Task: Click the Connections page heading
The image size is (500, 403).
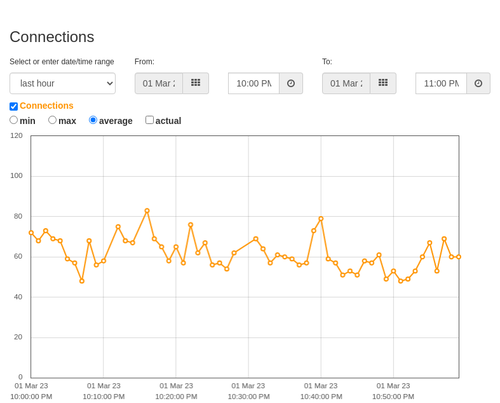Action: 52,37
